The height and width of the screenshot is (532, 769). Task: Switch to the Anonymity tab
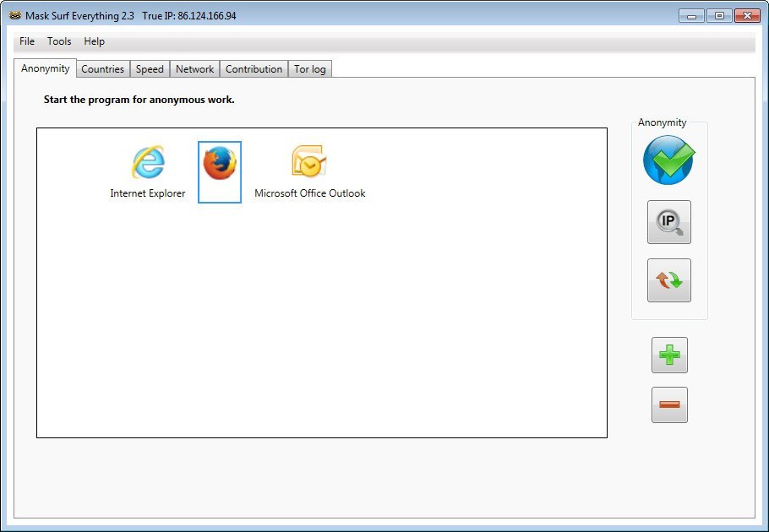pyautogui.click(x=45, y=68)
